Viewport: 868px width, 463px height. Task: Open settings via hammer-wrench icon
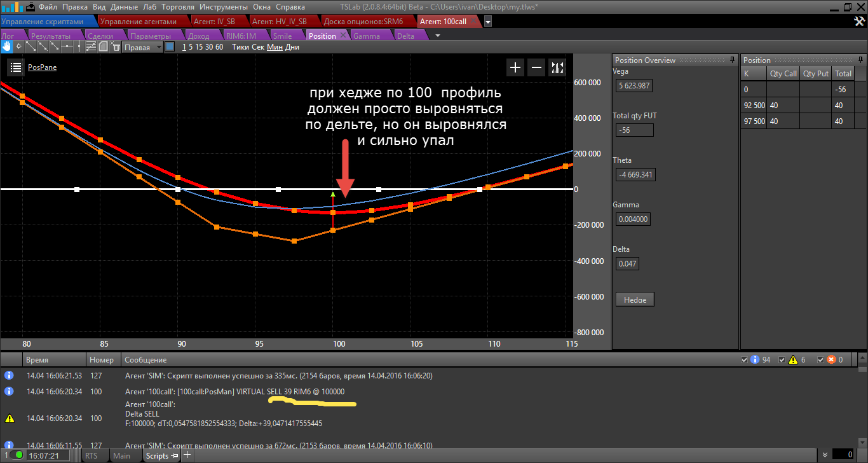(859, 22)
